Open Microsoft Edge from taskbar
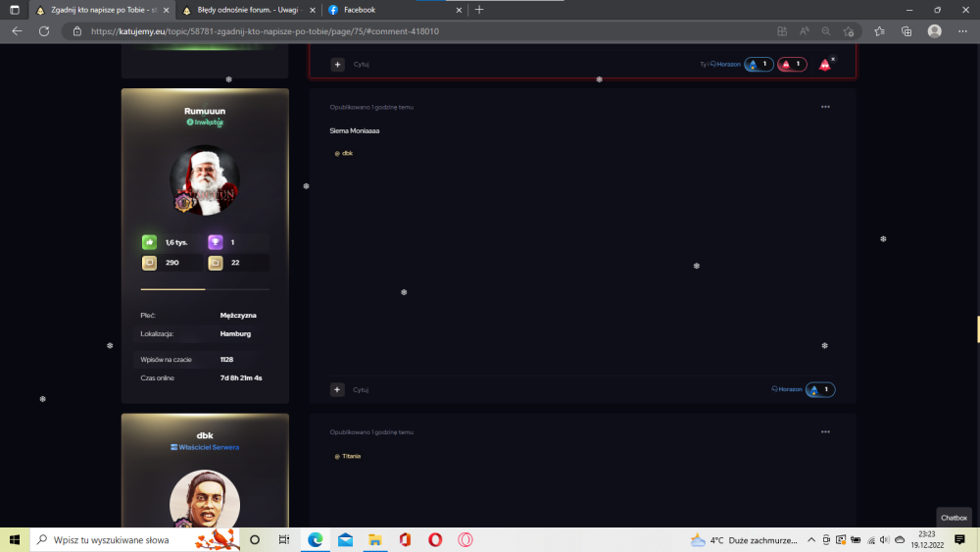The height and width of the screenshot is (552, 980). click(315, 539)
